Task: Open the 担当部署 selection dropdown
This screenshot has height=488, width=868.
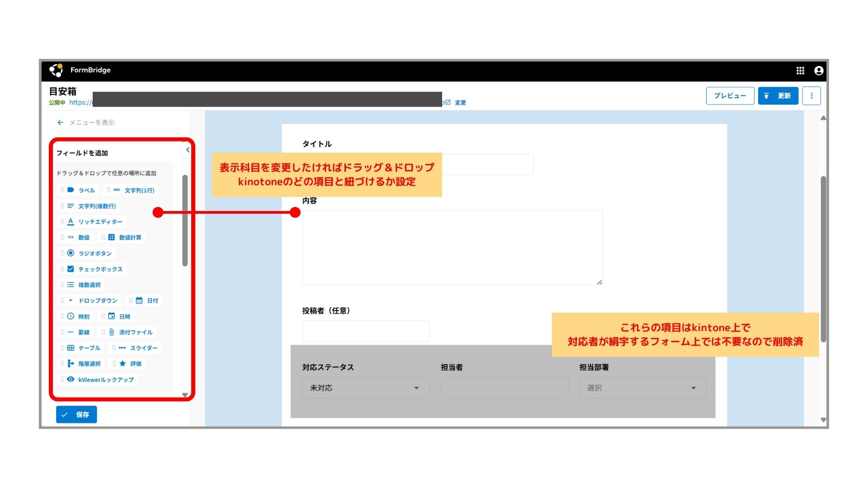Action: click(642, 388)
